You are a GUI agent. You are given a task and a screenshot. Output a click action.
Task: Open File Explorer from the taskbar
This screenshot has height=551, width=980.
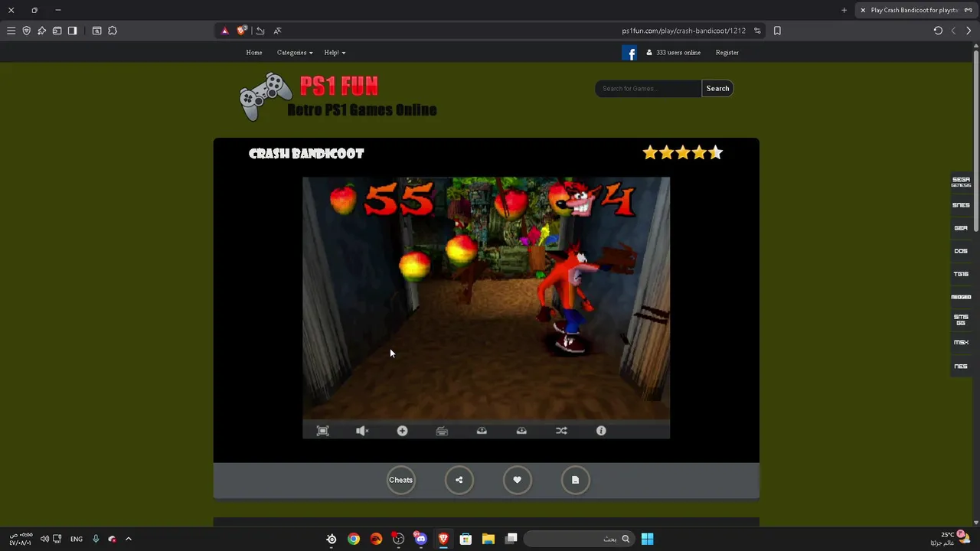[x=488, y=539]
